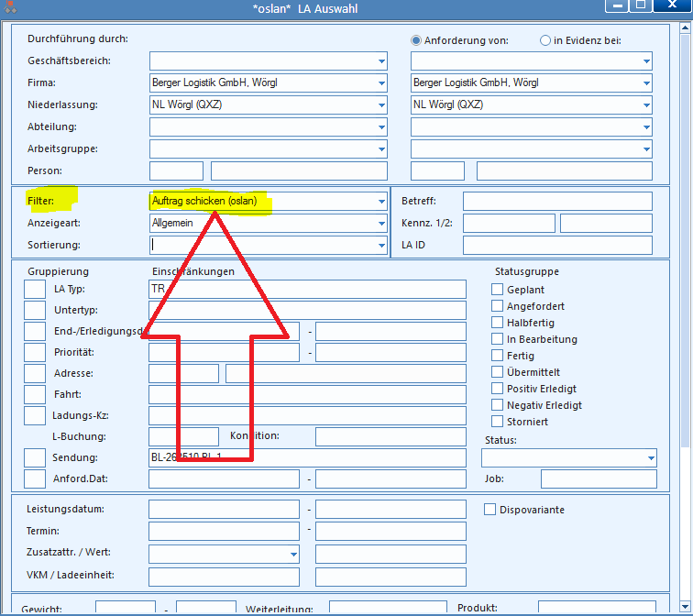Open the right-side Geschäftsbereich dropdown

[x=646, y=61]
